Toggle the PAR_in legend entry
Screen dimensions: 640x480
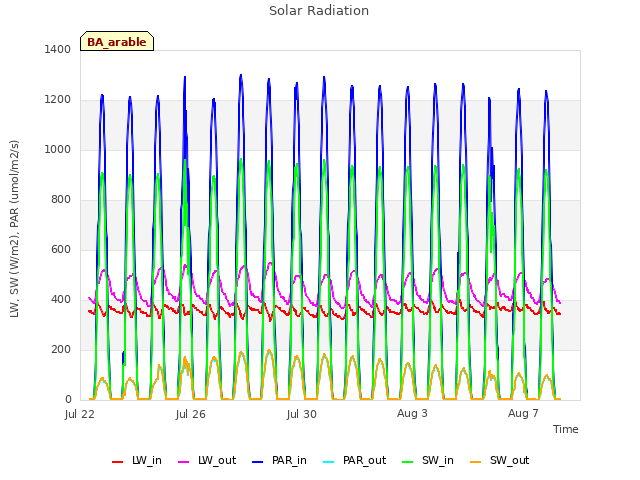[x=280, y=460]
